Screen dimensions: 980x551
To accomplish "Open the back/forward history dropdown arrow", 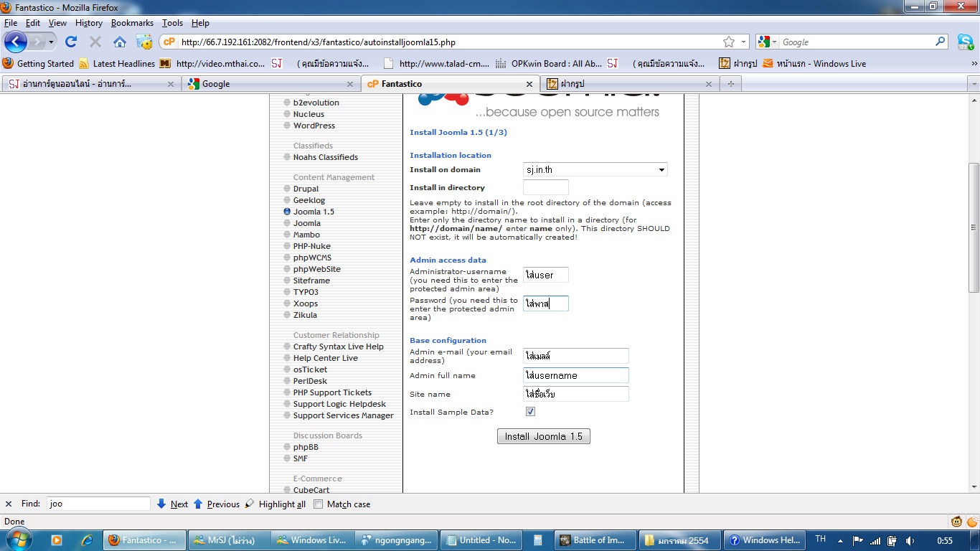I will (51, 42).
